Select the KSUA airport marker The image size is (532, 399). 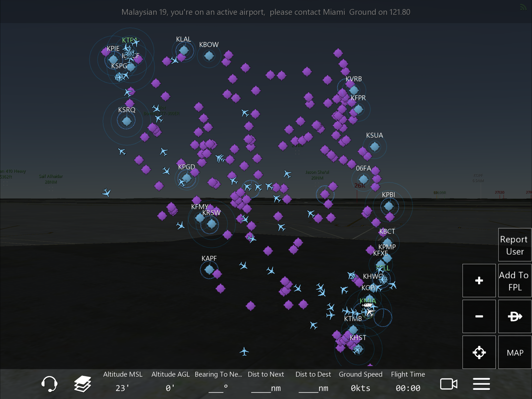pos(374,146)
